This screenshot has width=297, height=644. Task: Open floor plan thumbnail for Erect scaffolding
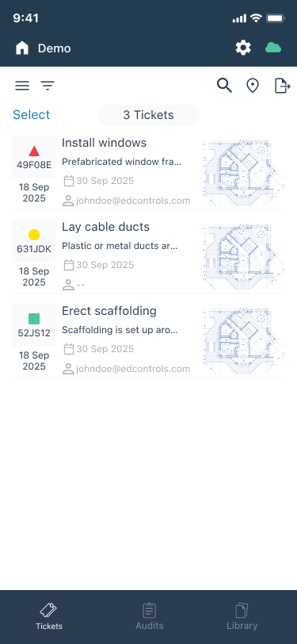243,341
